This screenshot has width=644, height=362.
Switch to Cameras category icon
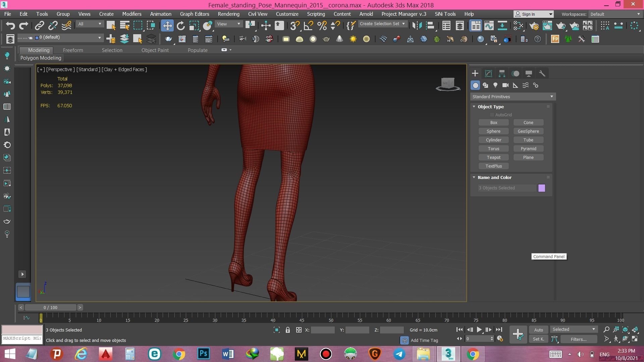click(505, 85)
